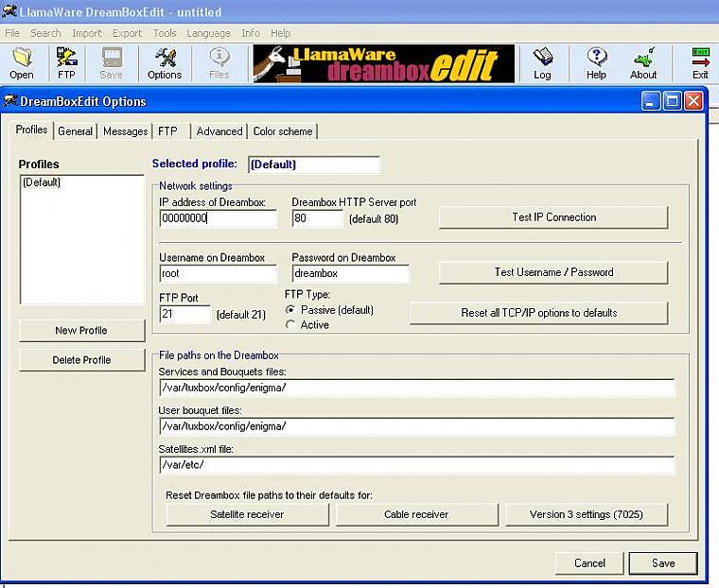
Task: Open the FTP transfer toolbar icon
Action: [x=66, y=63]
